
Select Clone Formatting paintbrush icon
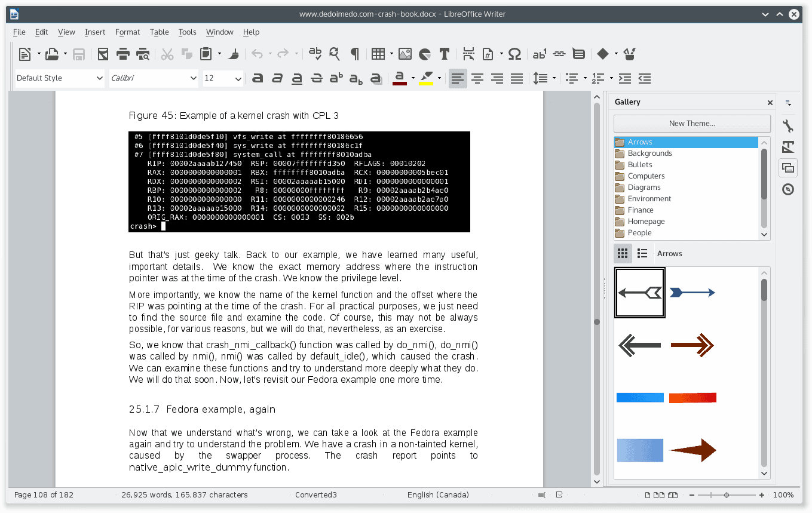click(234, 54)
